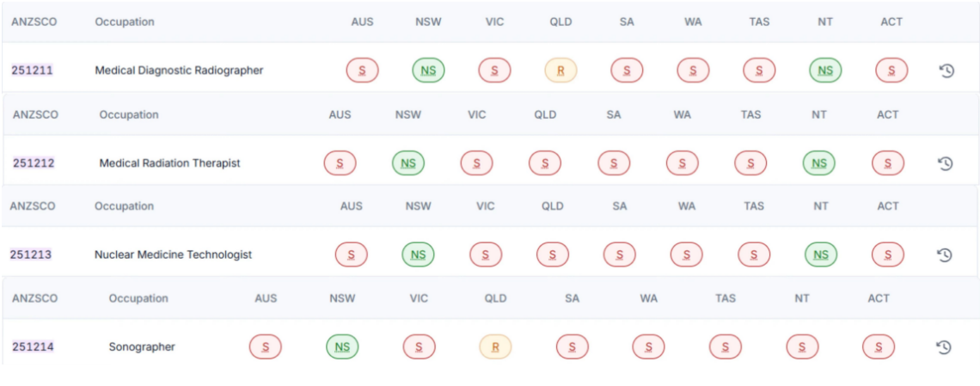Image resolution: width=980 pixels, height=386 pixels.
Task: Click QLD 'R' badge for Medical Diagnostic Radiographer
Action: [x=560, y=70]
